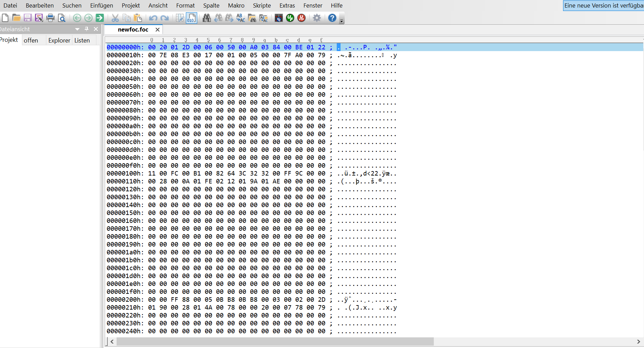The height and width of the screenshot is (348, 644).
Task: Create a new file from the toolbar
Action: [x=5, y=18]
